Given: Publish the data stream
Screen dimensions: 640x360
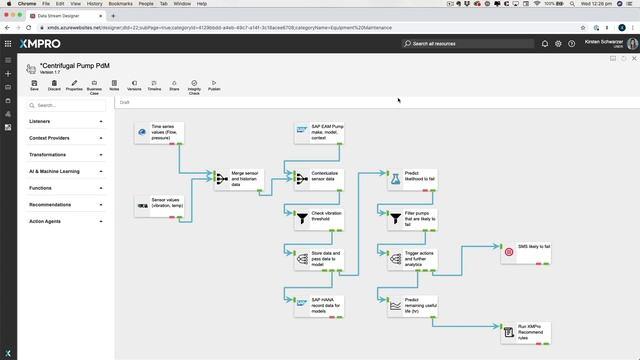Looking at the screenshot, I should click(x=214, y=85).
